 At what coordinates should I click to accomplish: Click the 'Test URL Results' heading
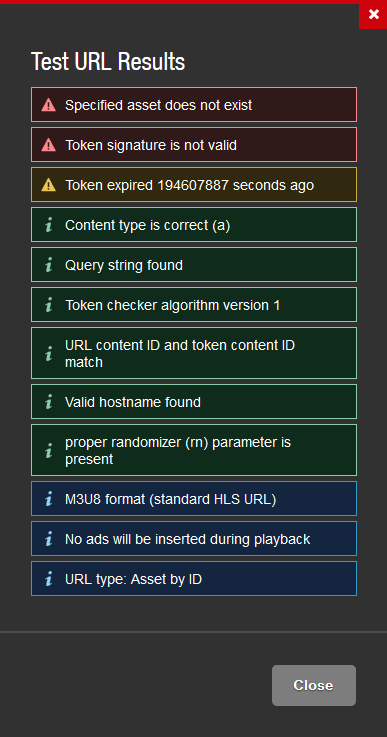pyautogui.click(x=108, y=62)
